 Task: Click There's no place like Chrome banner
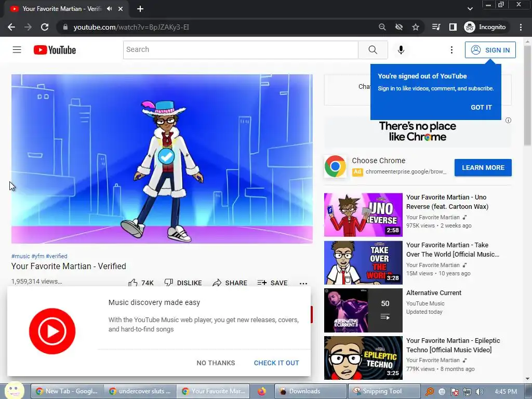point(417,131)
